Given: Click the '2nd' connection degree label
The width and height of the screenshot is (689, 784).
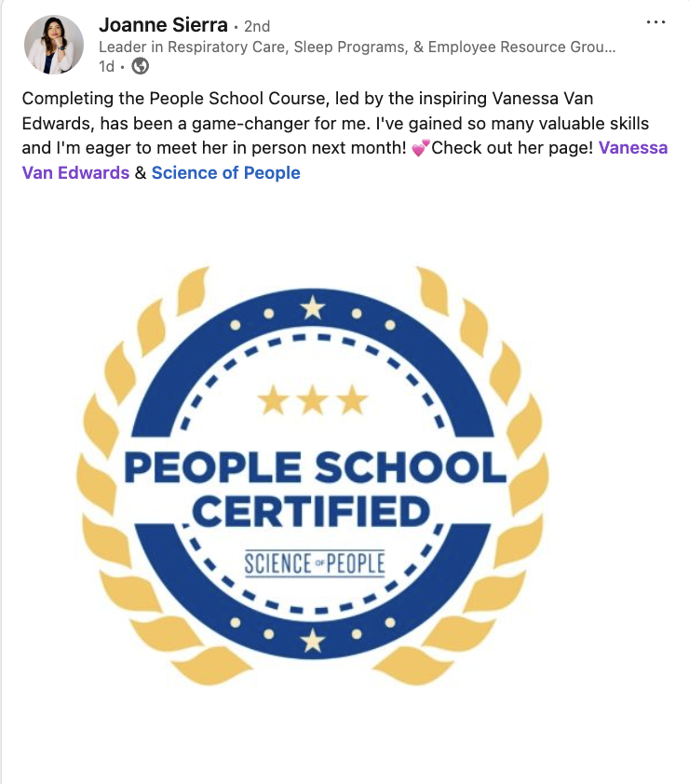Looking at the screenshot, I should 257,26.
